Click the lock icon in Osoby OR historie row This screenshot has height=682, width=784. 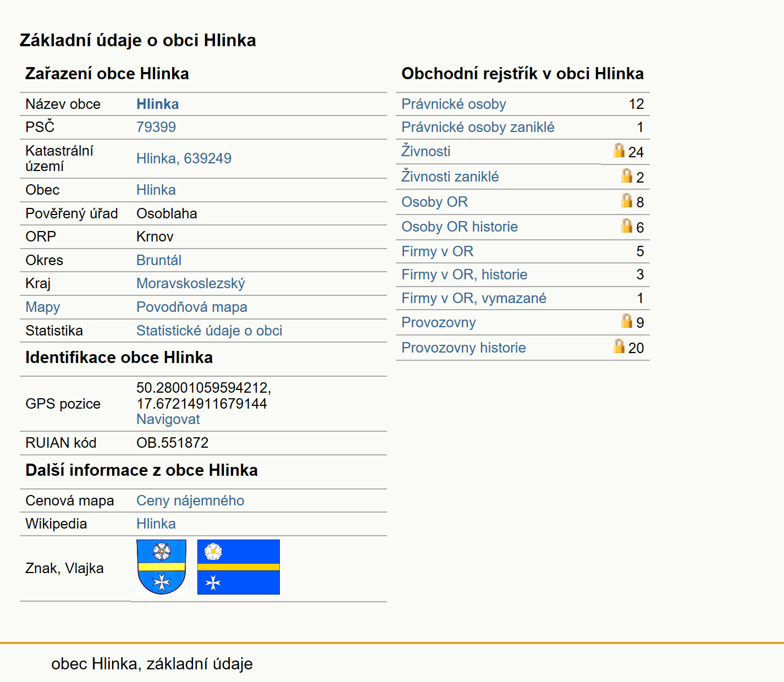pyautogui.click(x=627, y=226)
